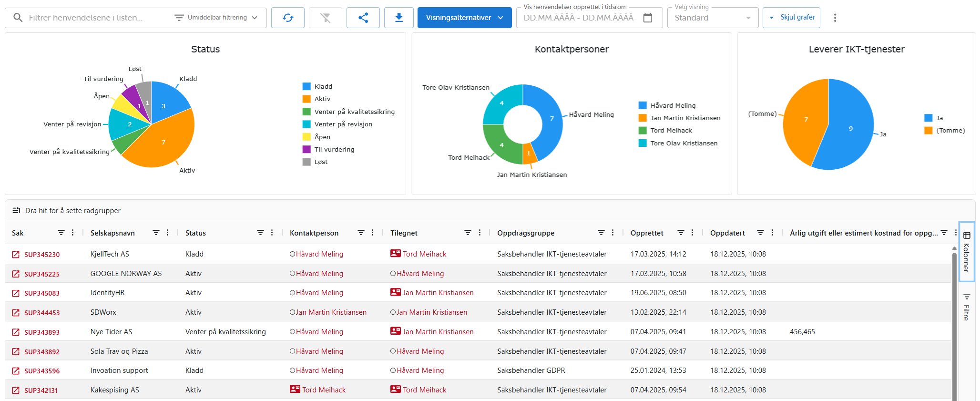Open the calendar date picker icon
Screen dimensions: 980x401
point(648,18)
